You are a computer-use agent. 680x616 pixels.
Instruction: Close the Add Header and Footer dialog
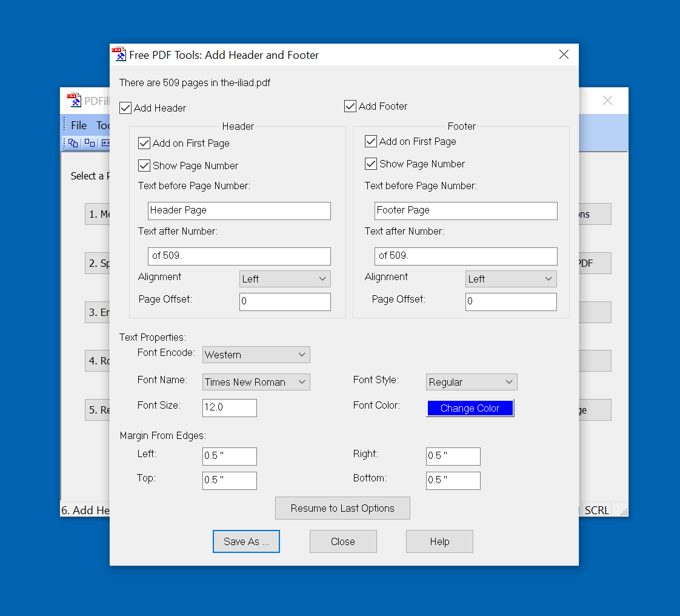coord(564,54)
